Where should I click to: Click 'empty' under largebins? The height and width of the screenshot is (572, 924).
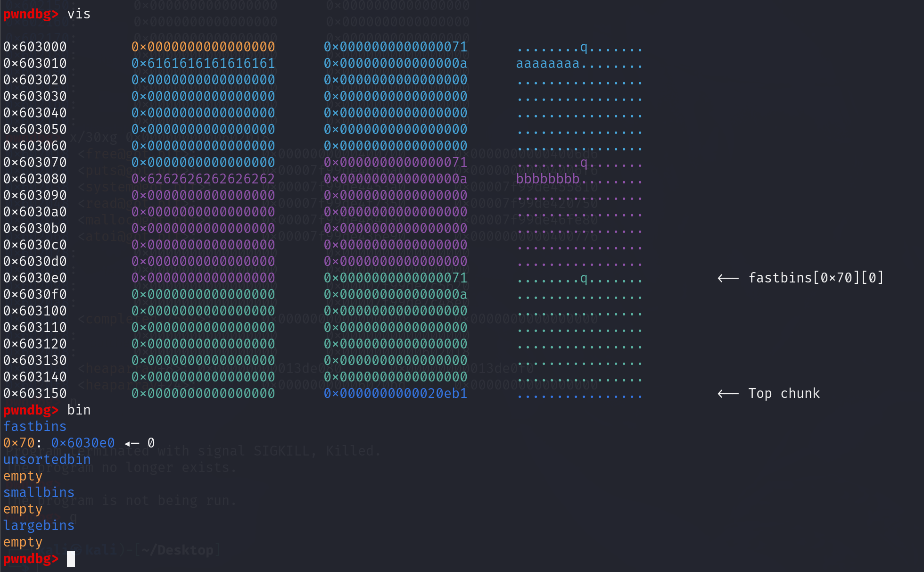click(x=23, y=542)
